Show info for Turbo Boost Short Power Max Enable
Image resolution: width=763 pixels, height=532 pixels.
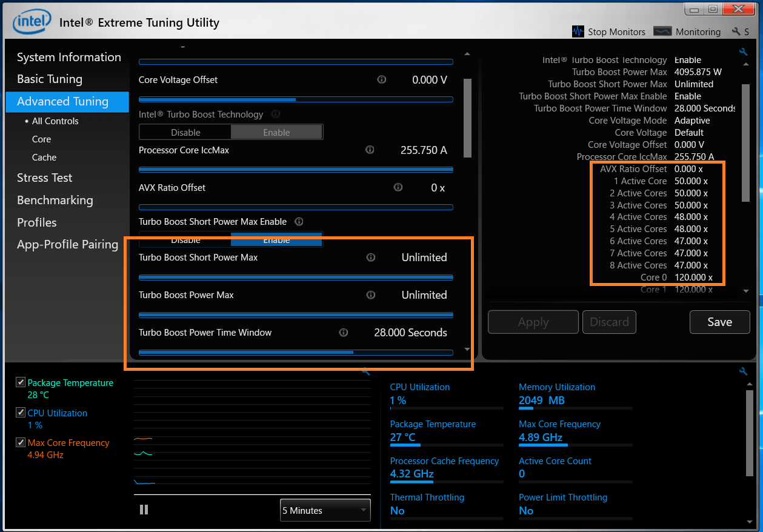pos(299,221)
